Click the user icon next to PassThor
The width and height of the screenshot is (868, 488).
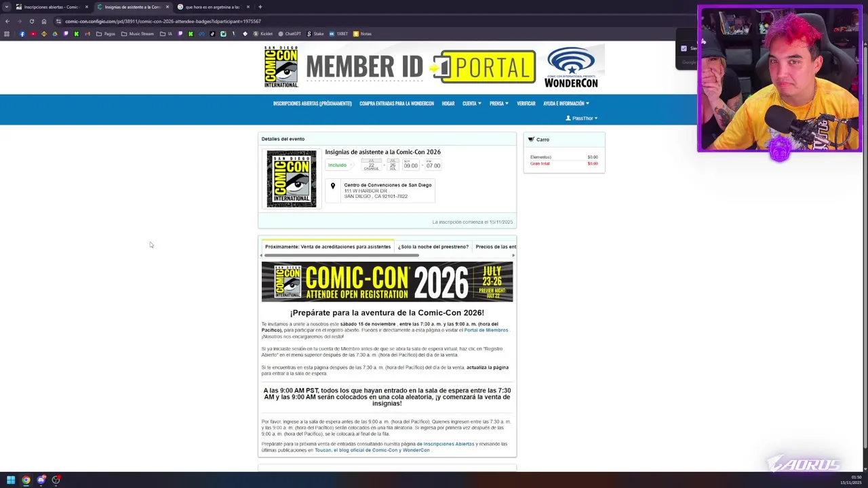click(x=568, y=118)
